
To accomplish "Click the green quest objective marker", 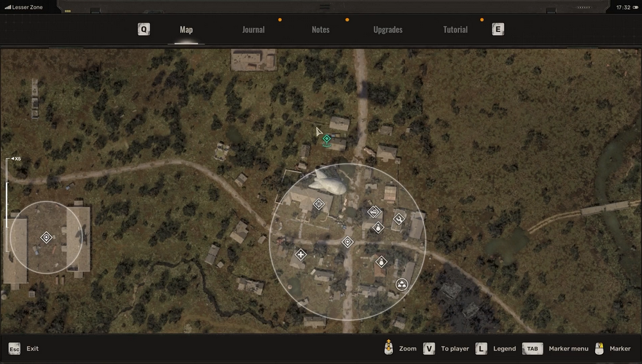I will click(x=326, y=140).
